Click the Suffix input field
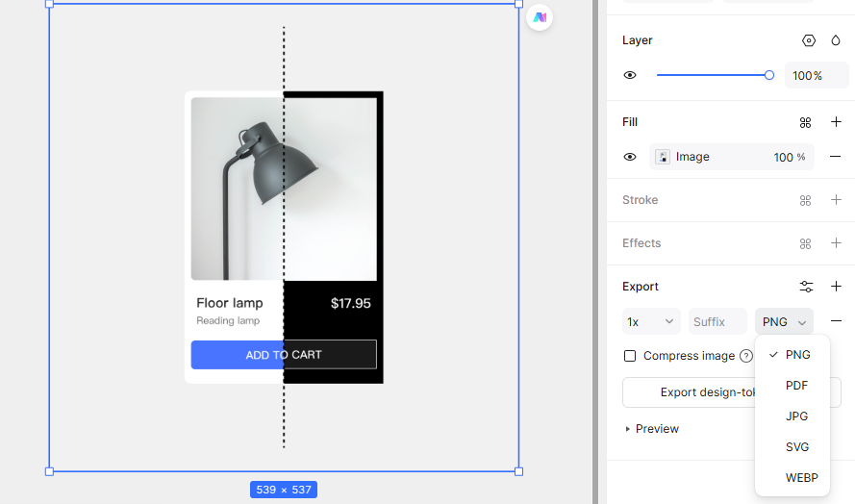 pyautogui.click(x=717, y=322)
